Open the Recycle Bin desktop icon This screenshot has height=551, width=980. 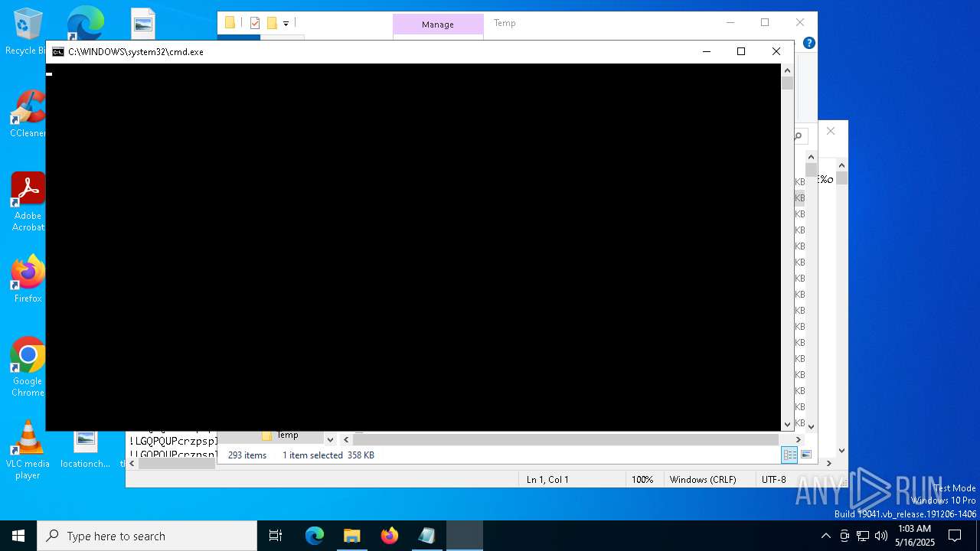[27, 31]
